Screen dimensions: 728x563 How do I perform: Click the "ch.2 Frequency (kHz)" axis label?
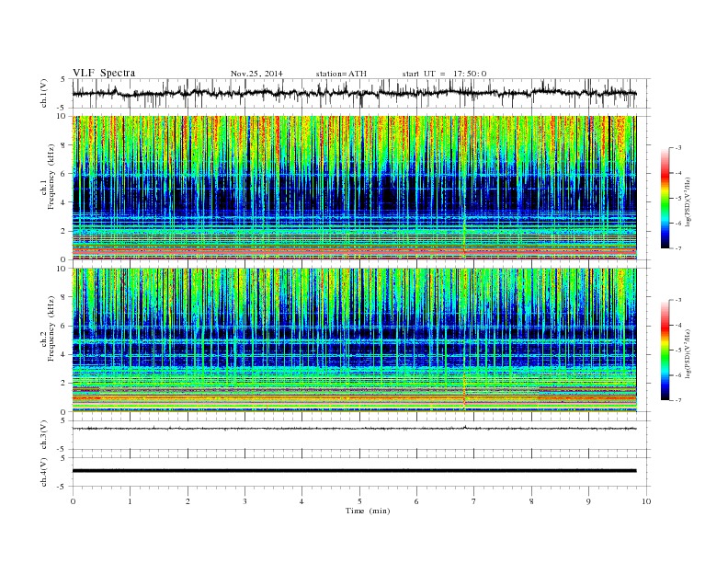48,328
